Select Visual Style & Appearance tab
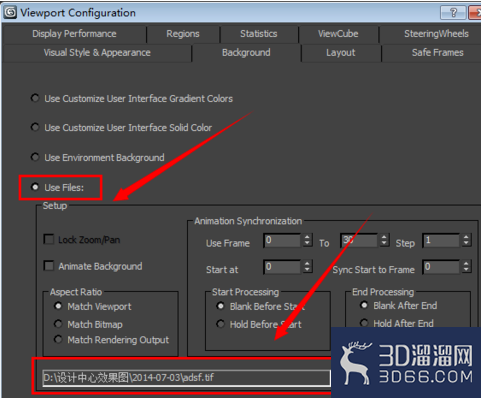 coord(97,53)
